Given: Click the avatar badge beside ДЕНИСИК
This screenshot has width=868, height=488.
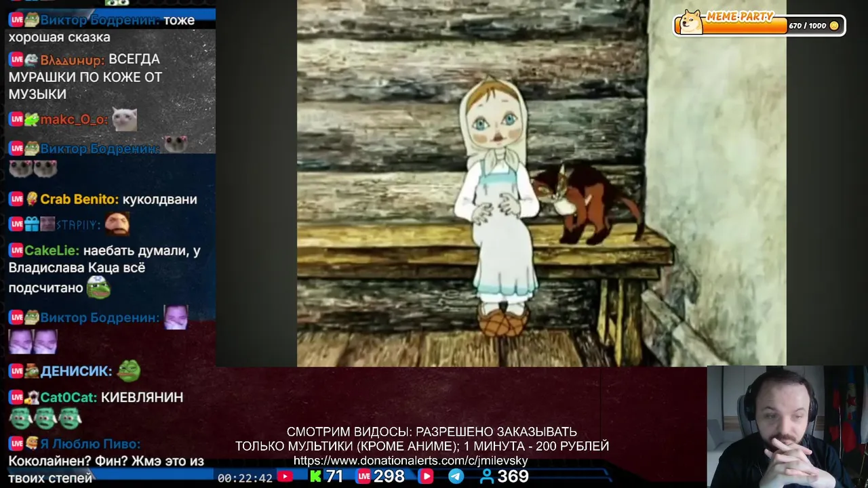Looking at the screenshot, I should click(32, 371).
